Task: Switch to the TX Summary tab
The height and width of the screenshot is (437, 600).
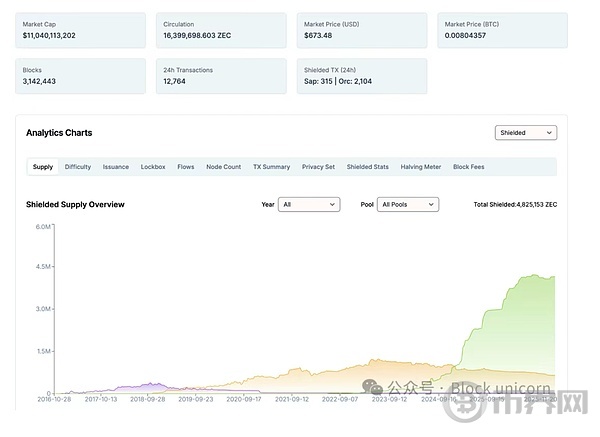Action: (x=271, y=167)
